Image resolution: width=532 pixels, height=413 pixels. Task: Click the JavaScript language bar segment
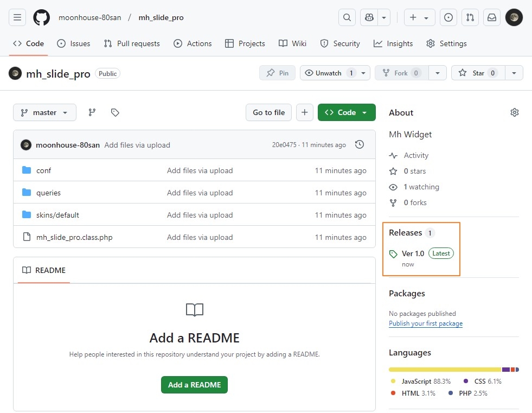445,370
